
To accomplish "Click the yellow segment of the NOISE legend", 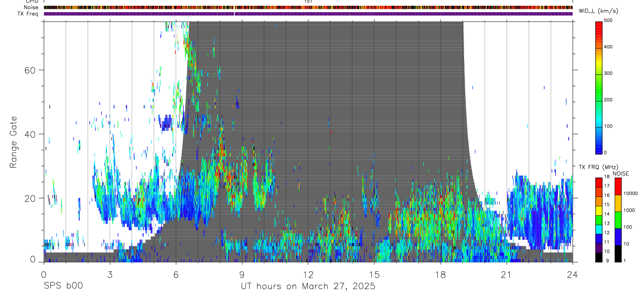I will [618, 203].
